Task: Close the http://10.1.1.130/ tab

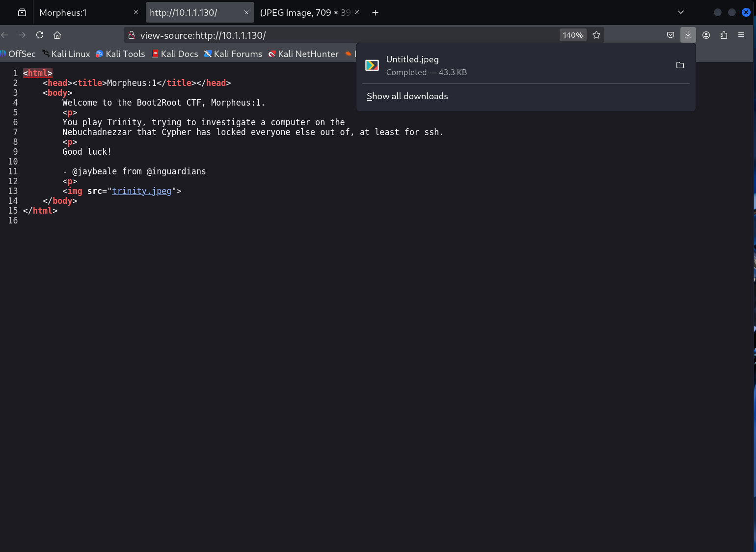Action: tap(246, 13)
